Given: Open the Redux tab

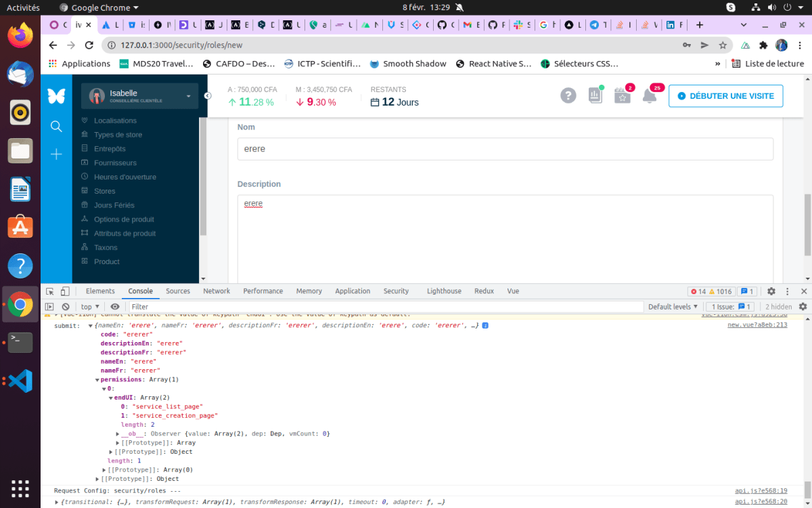Looking at the screenshot, I should [x=484, y=291].
